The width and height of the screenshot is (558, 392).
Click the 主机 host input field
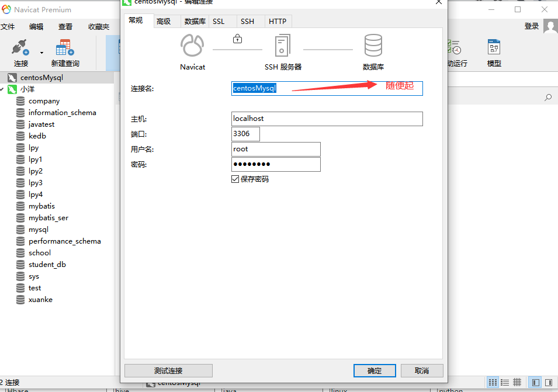pos(327,119)
